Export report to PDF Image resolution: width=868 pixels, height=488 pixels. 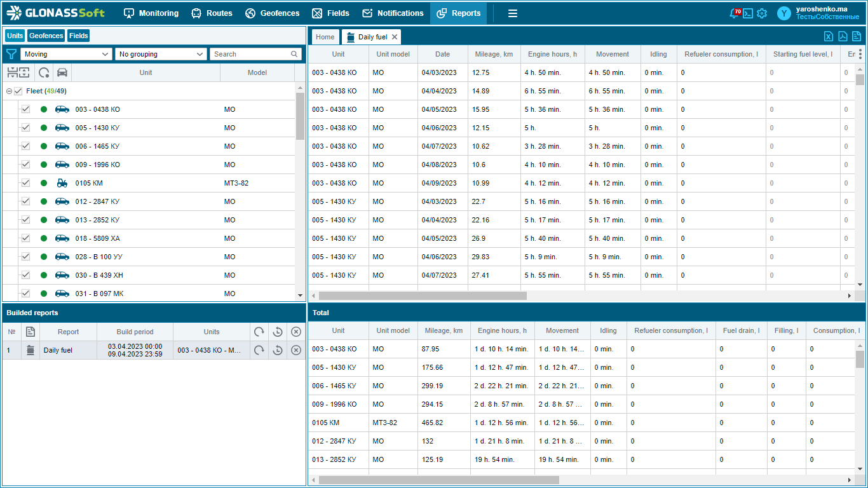843,36
